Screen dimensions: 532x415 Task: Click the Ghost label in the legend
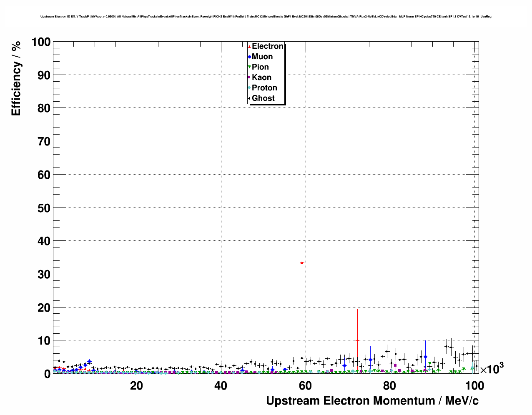pos(263,98)
